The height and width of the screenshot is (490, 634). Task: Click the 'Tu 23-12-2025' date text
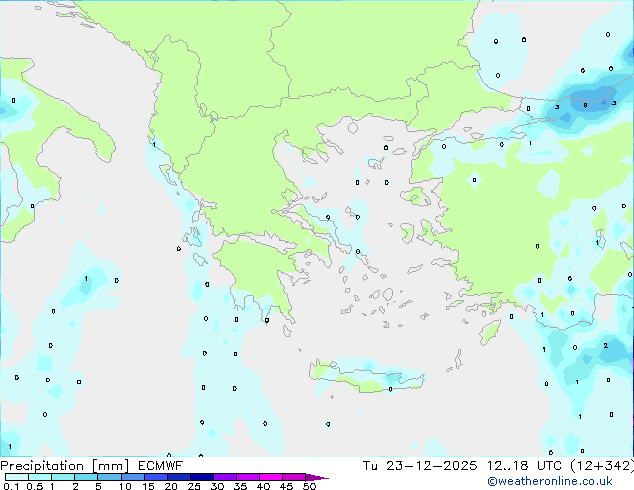point(420,466)
